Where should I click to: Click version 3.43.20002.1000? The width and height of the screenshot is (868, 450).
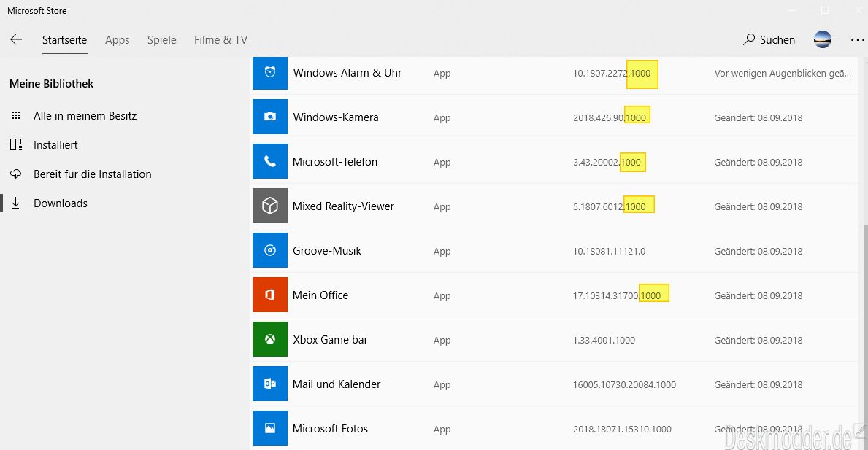coord(607,162)
